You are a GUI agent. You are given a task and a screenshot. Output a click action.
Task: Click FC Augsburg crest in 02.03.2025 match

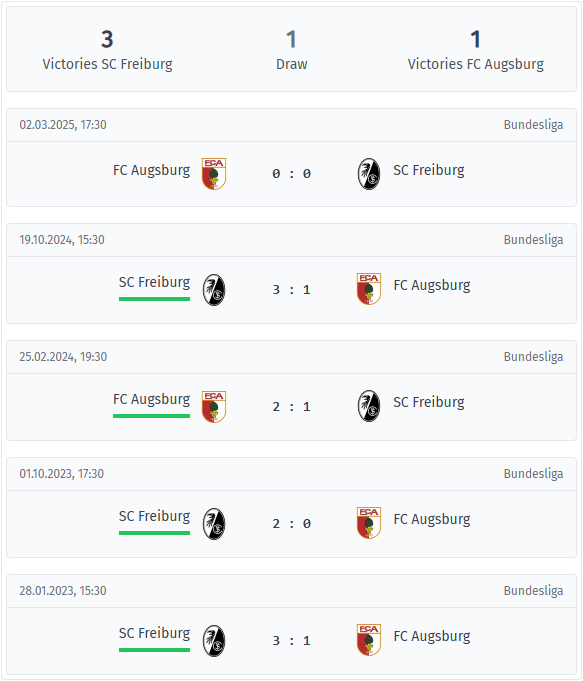[214, 174]
